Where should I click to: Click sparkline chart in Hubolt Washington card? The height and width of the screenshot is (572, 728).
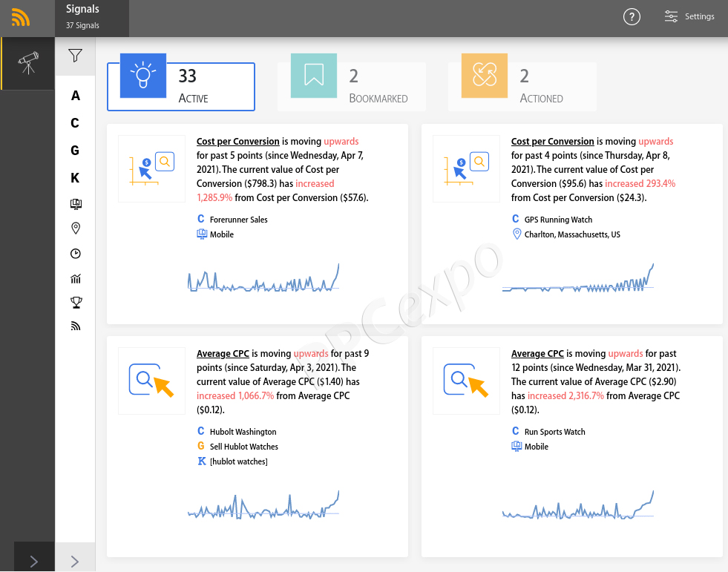(263, 505)
